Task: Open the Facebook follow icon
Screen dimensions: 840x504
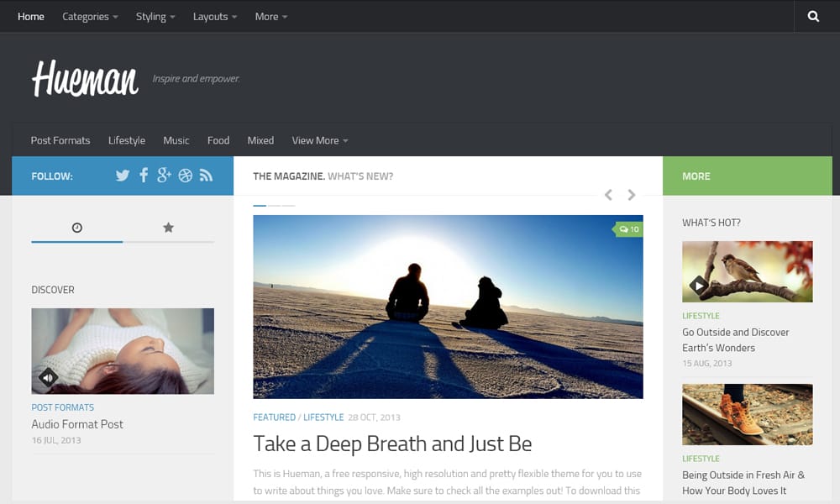Action: click(144, 176)
